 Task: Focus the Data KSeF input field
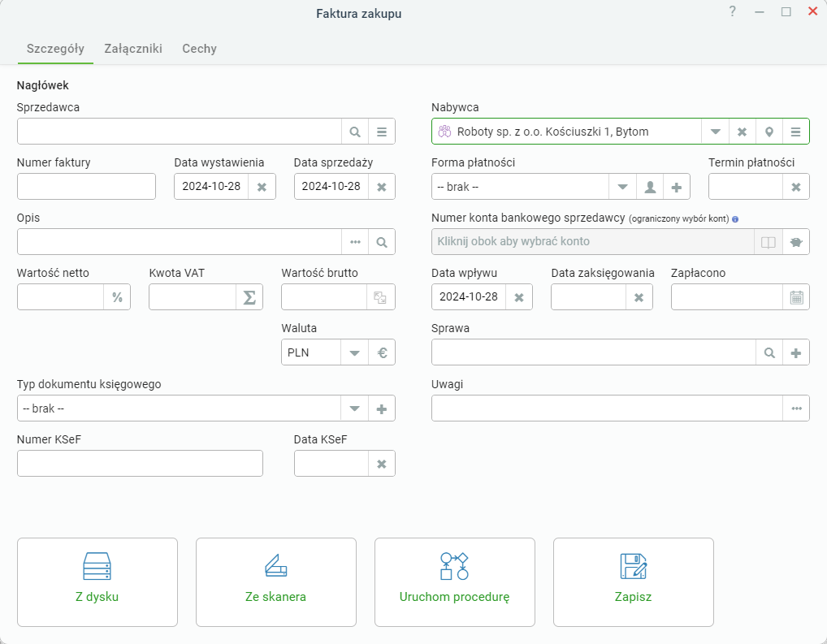coord(331,464)
